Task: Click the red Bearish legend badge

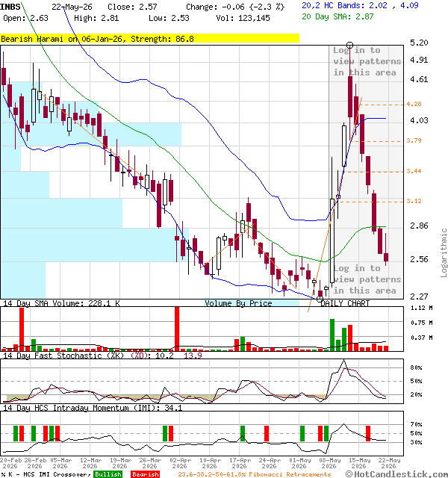Action: [x=145, y=474]
